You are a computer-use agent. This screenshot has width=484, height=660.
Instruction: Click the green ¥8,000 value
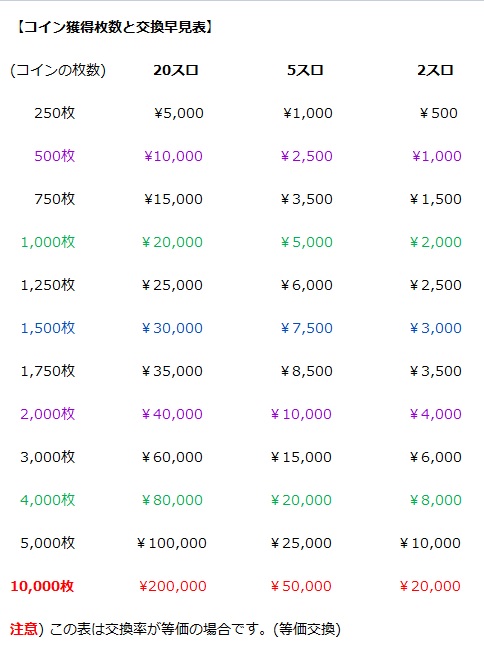click(436, 500)
